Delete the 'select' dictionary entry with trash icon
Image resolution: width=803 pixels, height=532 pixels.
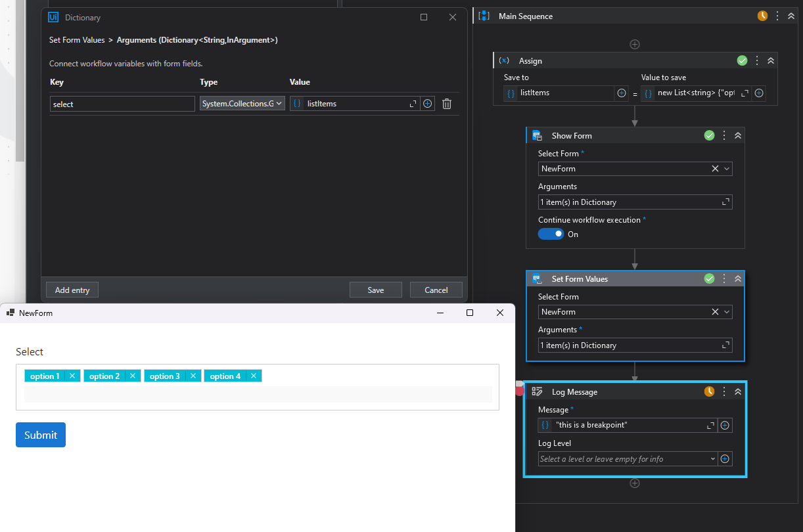(x=447, y=104)
